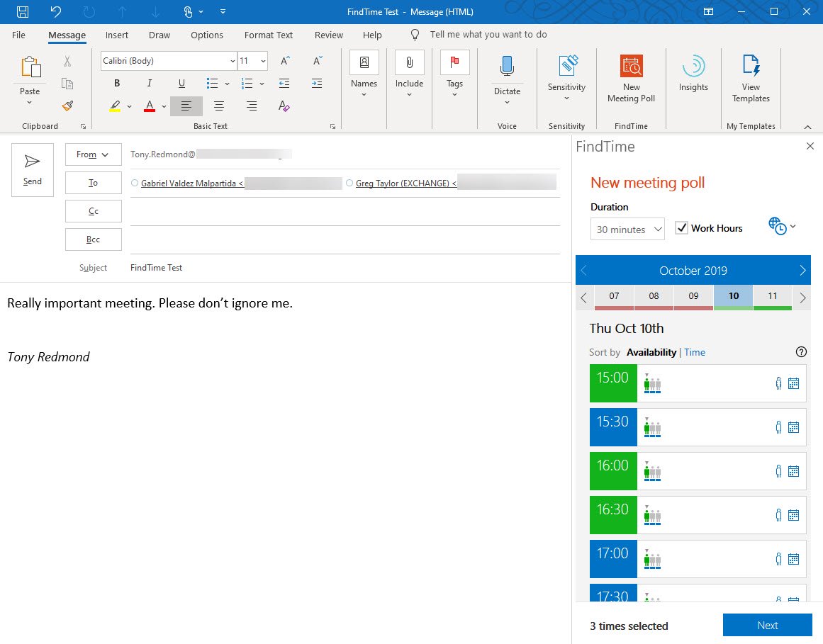Image resolution: width=823 pixels, height=644 pixels.
Task: Collapse the ribbon
Action: click(x=808, y=127)
